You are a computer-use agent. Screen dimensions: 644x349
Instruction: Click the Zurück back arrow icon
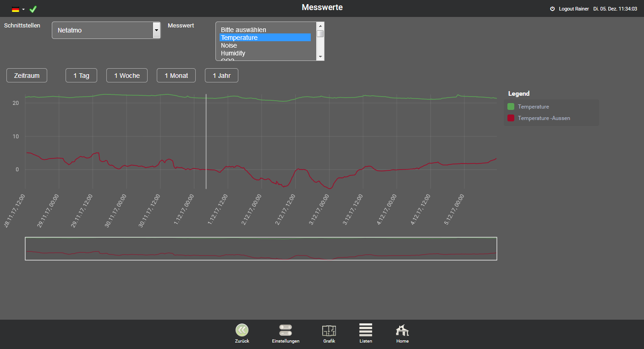242,330
